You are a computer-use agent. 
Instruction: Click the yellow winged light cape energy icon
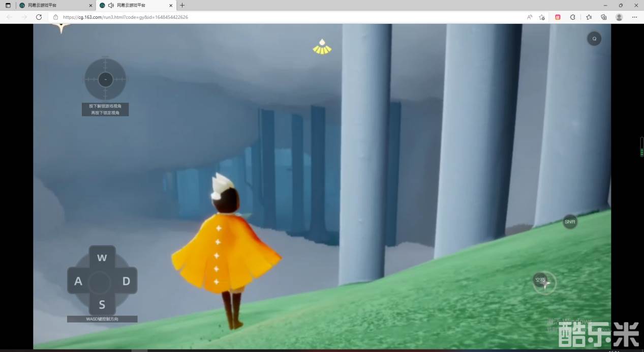click(x=322, y=47)
